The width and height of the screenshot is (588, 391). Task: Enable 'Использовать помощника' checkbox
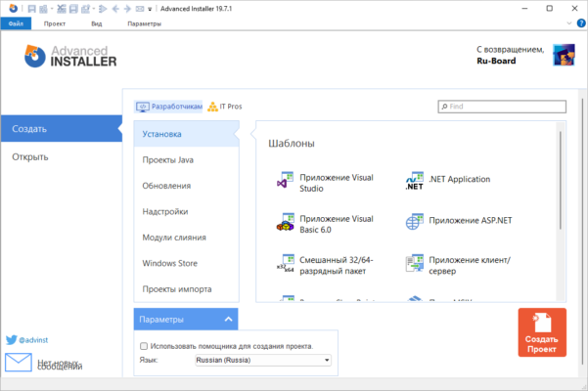(144, 346)
